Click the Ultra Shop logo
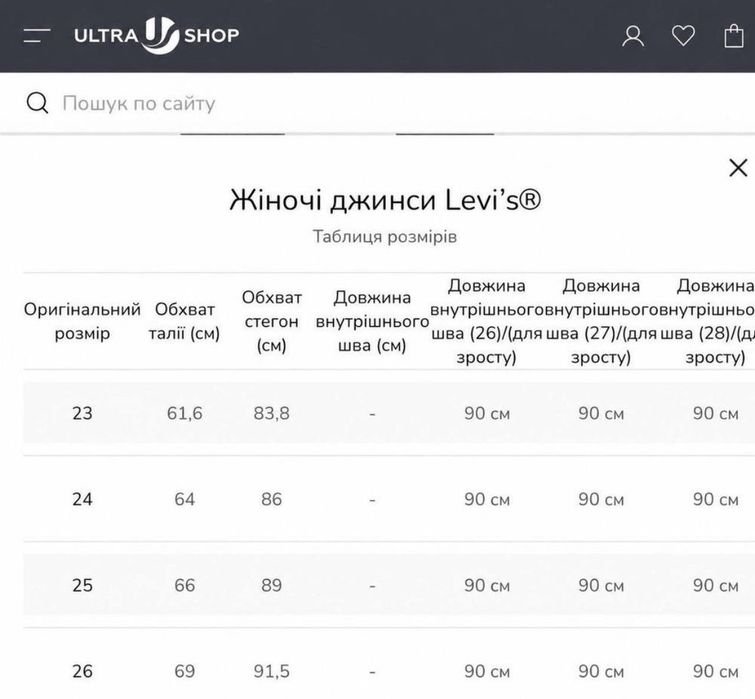The width and height of the screenshot is (755, 699). point(156,35)
